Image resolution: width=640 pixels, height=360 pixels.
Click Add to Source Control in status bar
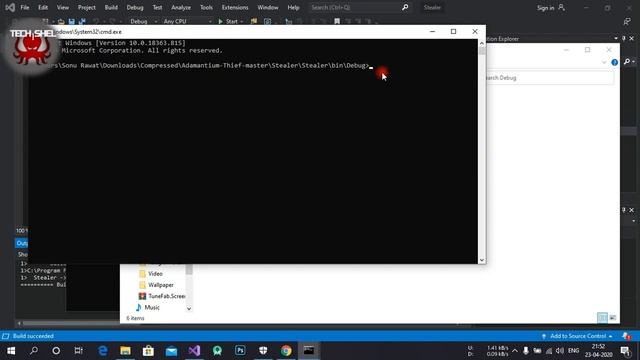[578, 336]
